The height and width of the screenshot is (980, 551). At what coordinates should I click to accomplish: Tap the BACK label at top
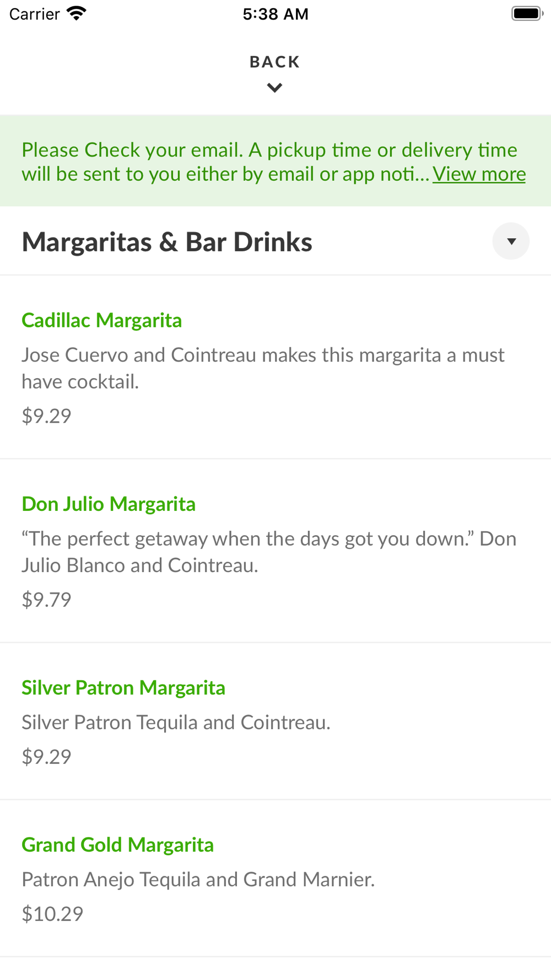(x=275, y=62)
